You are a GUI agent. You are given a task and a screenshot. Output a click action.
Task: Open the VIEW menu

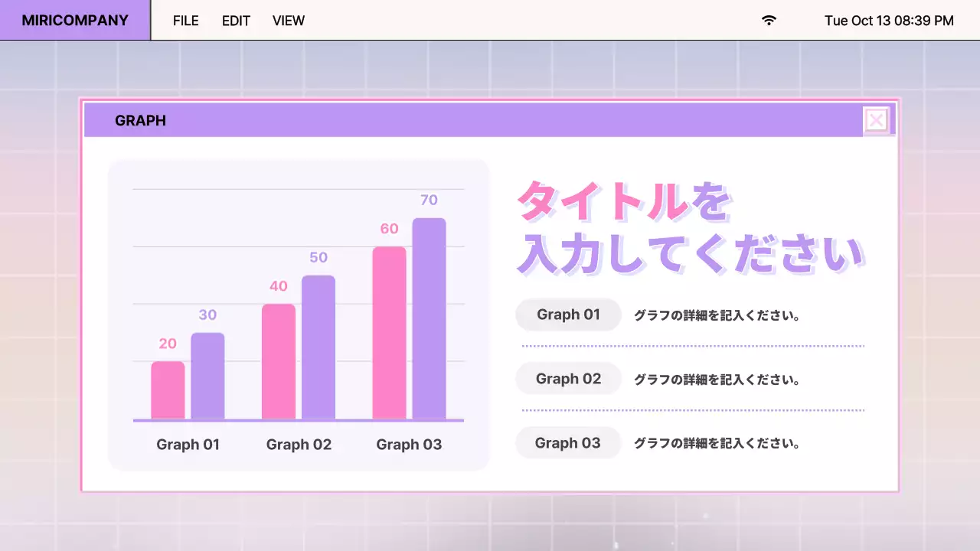tap(289, 21)
